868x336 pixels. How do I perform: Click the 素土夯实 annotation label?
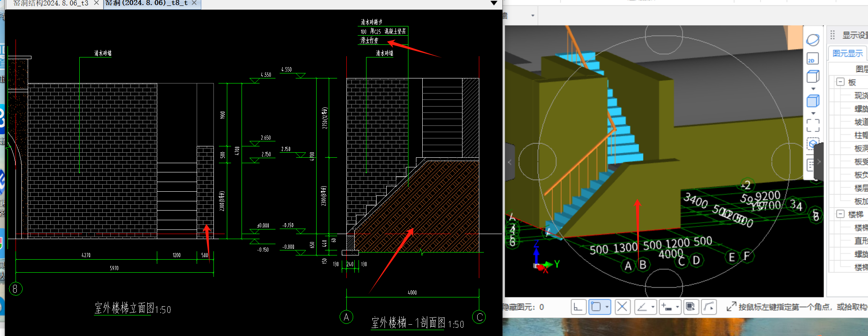[369, 40]
